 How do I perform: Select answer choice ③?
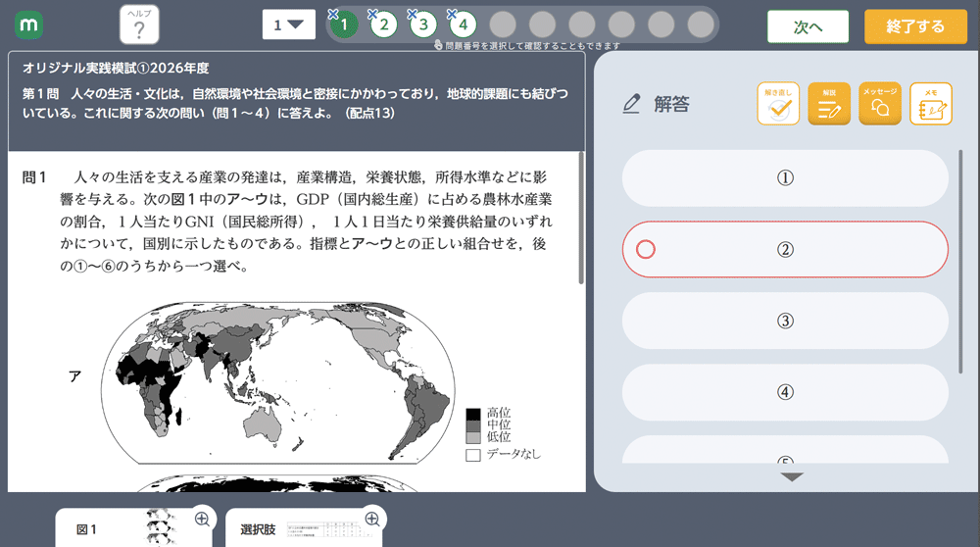coord(785,321)
